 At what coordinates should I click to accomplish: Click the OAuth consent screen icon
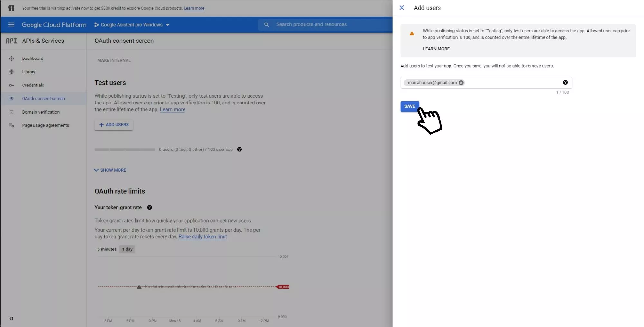[x=11, y=99]
